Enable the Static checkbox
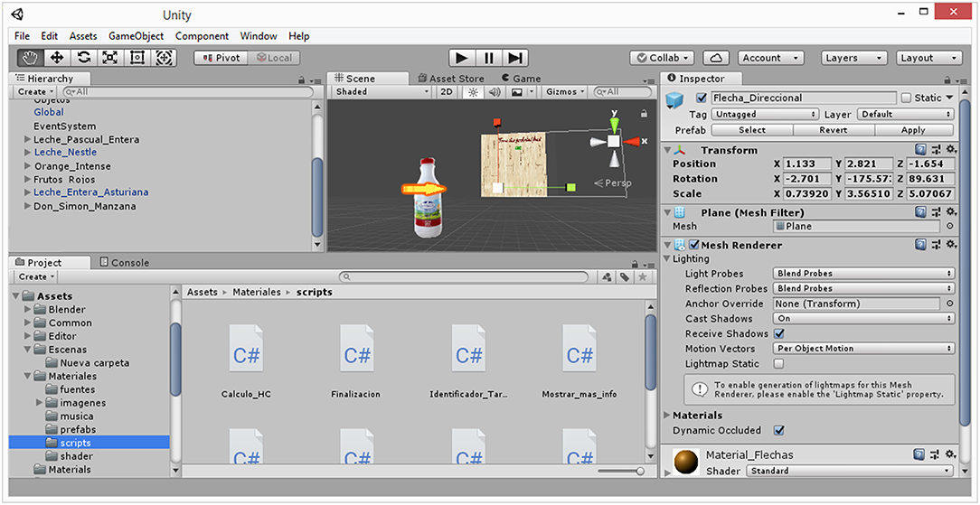 click(907, 98)
